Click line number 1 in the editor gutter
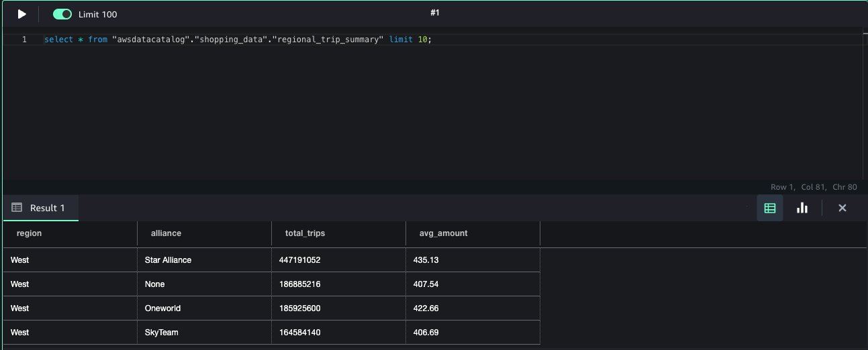 tap(25, 40)
